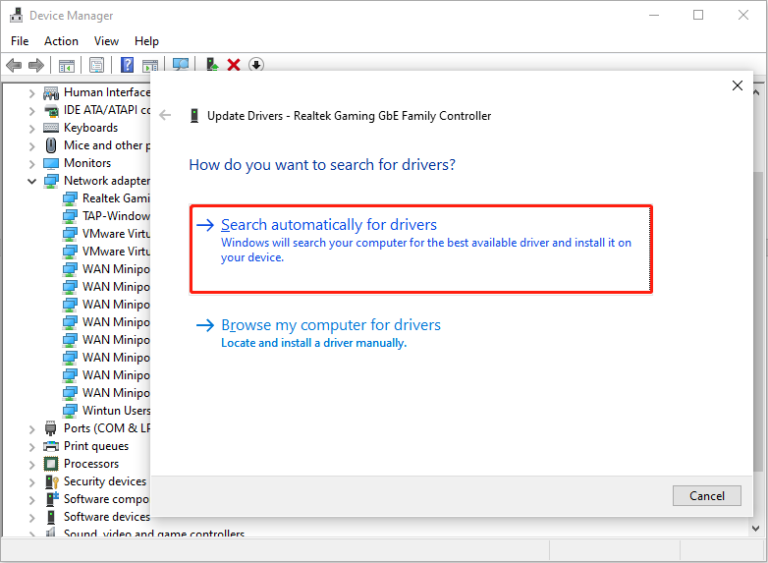Image resolution: width=768 pixels, height=563 pixels.
Task: Click the Show/Hide console tree toolbar icon
Action: pos(67,65)
